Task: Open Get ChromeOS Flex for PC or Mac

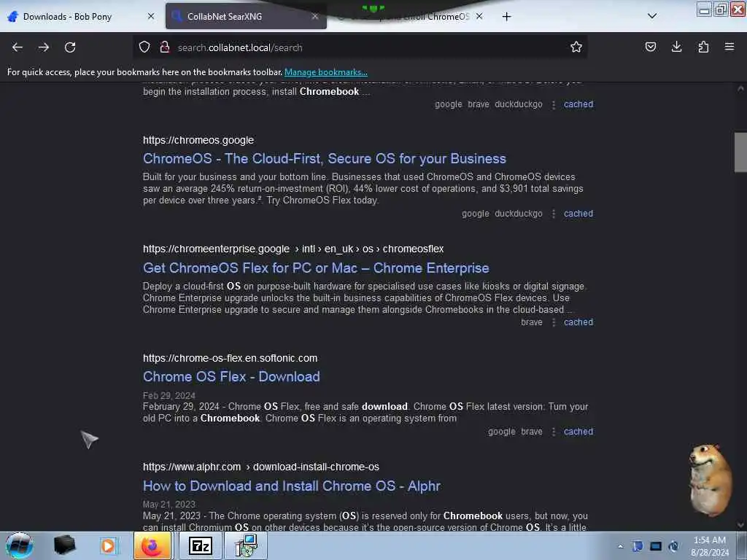Action: point(316,268)
